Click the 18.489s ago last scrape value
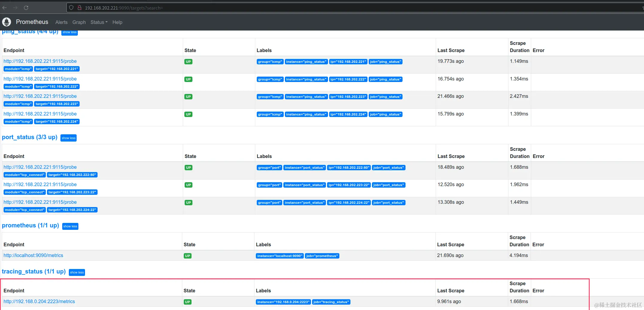 pos(451,167)
